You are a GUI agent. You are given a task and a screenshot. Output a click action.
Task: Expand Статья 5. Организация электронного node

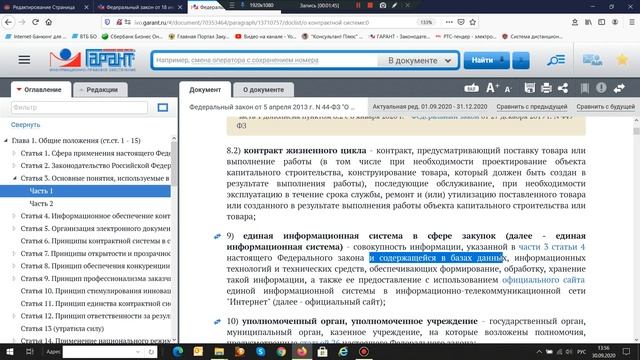pyautogui.click(x=14, y=228)
